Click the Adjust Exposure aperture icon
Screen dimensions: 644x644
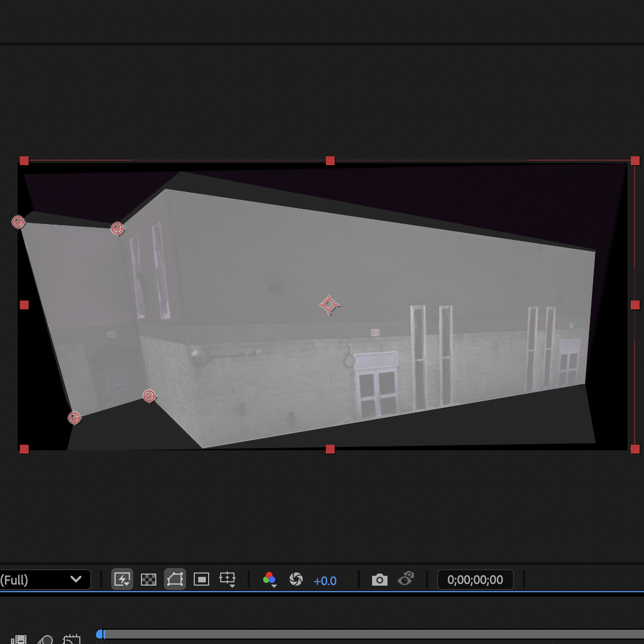click(x=296, y=580)
